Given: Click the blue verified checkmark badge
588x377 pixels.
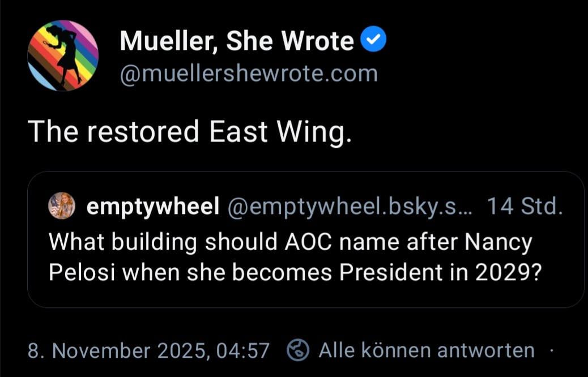Looking at the screenshot, I should coord(374,41).
